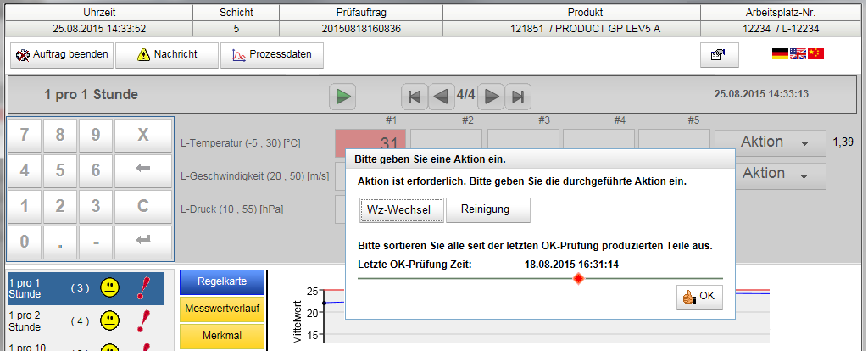
Task: Select L-Temperatur #2 measurement field
Action: pos(446,138)
